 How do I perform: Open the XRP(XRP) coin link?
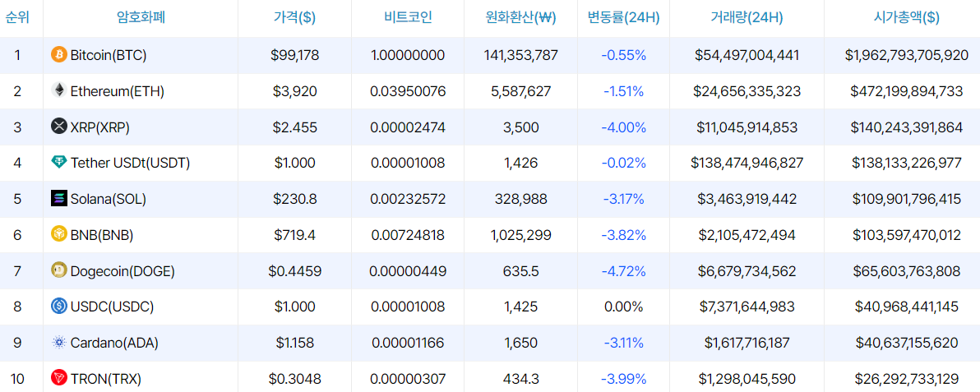[x=100, y=127]
